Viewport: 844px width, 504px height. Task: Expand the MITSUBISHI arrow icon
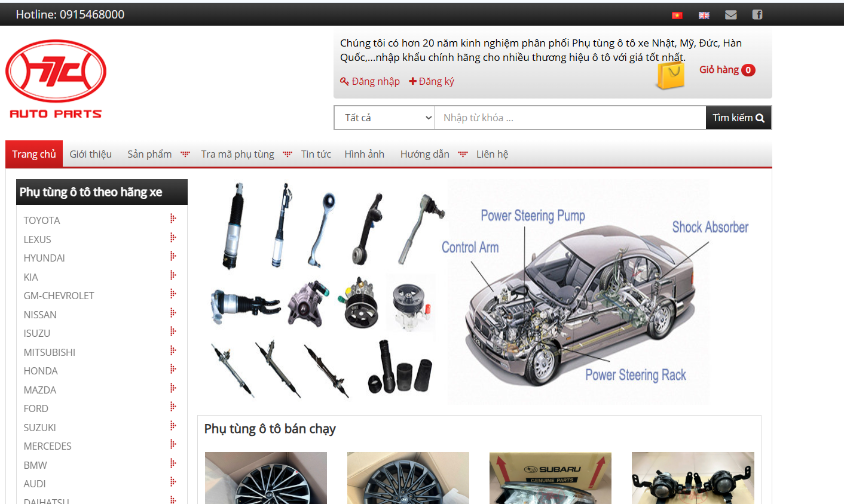173,351
